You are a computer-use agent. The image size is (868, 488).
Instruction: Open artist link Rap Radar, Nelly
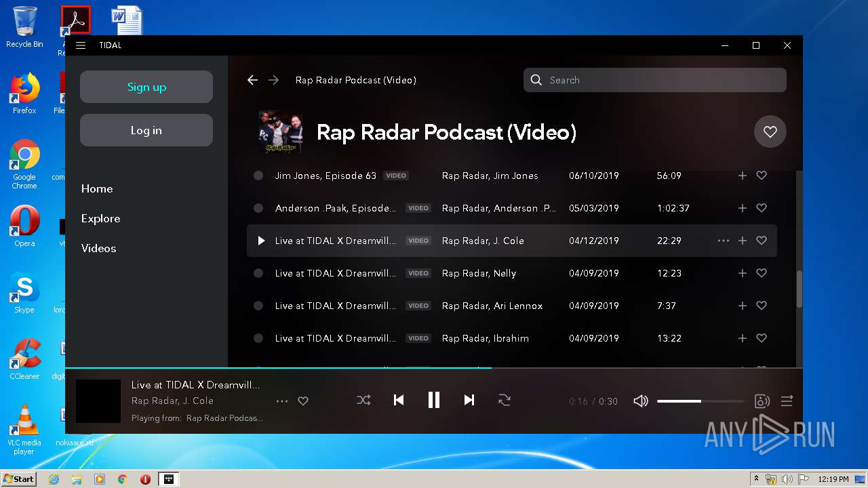click(479, 273)
